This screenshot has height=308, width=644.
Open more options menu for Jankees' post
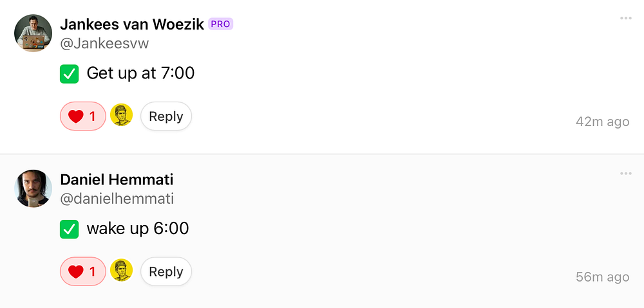click(x=625, y=18)
